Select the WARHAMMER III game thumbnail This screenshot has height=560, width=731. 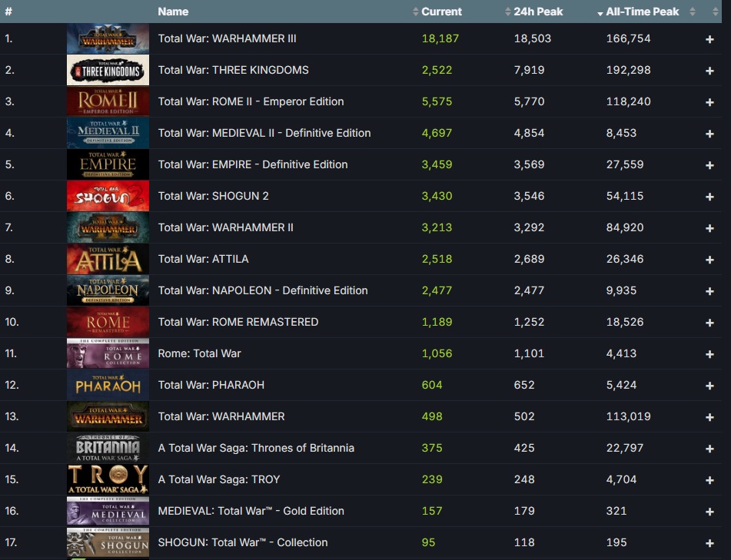[x=108, y=38]
